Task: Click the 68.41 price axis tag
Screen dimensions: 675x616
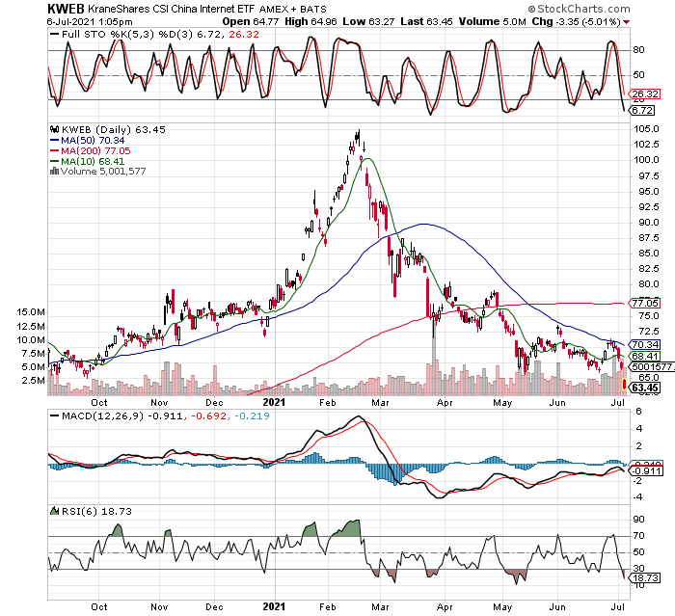Action: pos(644,356)
